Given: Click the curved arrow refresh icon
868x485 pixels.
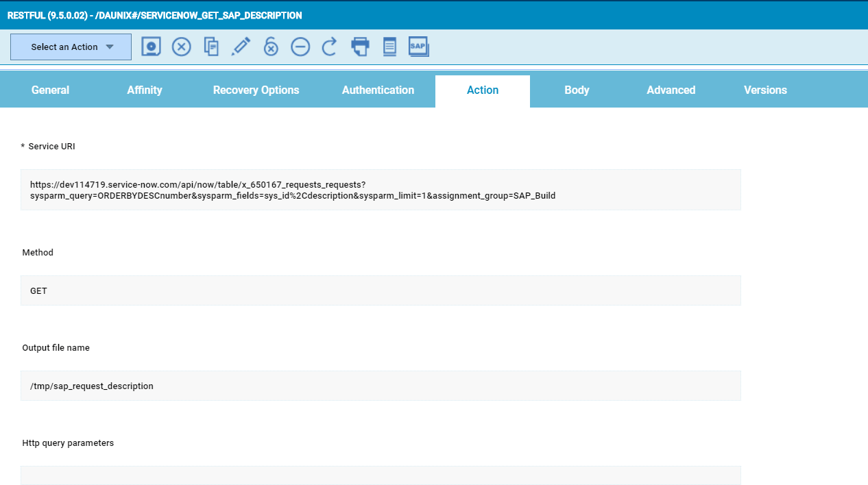Looking at the screenshot, I should 330,47.
